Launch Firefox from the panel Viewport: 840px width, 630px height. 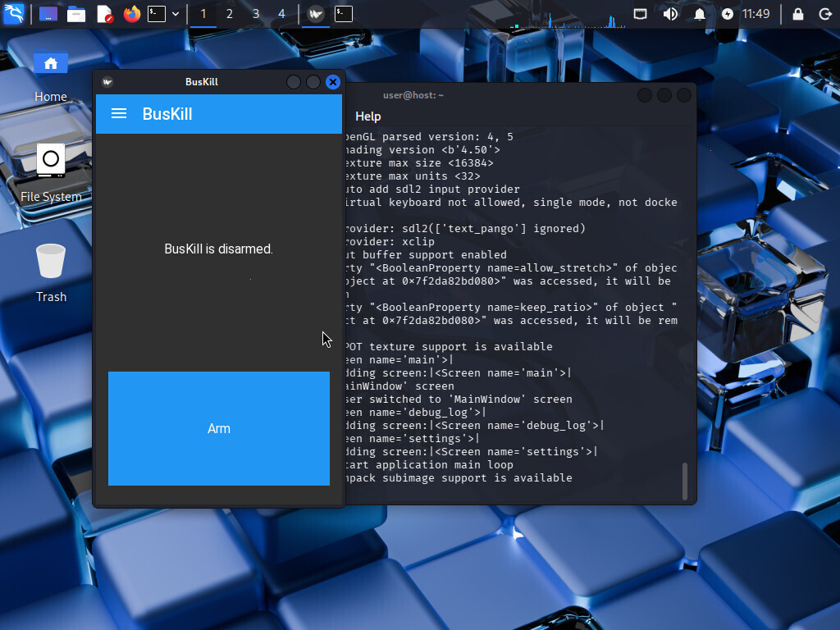[x=131, y=14]
